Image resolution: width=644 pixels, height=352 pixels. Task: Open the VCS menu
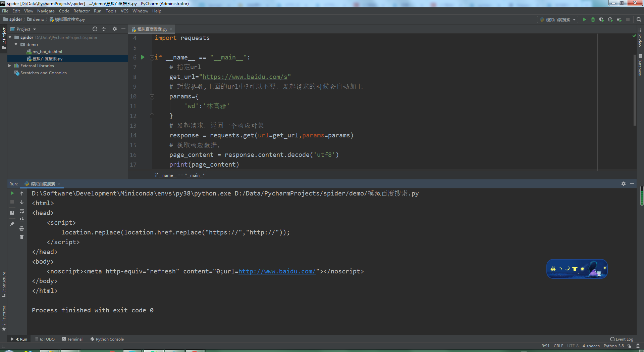[x=124, y=11]
